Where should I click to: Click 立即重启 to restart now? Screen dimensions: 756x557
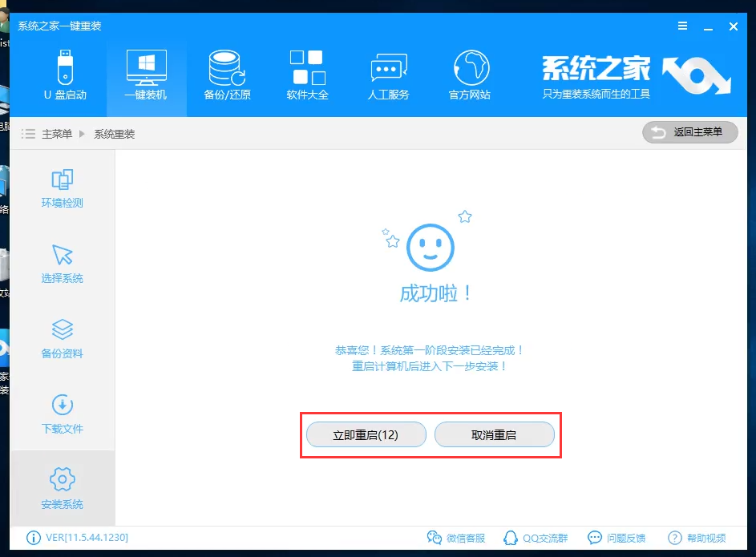pos(366,434)
